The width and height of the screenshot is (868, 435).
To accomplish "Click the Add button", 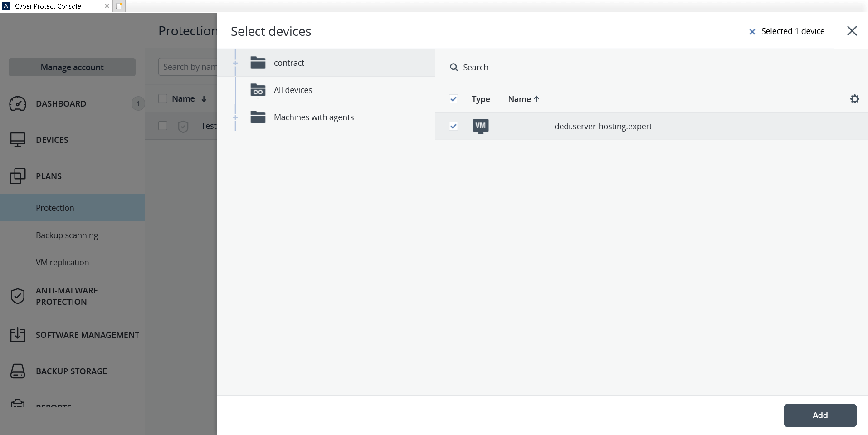I will (820, 415).
